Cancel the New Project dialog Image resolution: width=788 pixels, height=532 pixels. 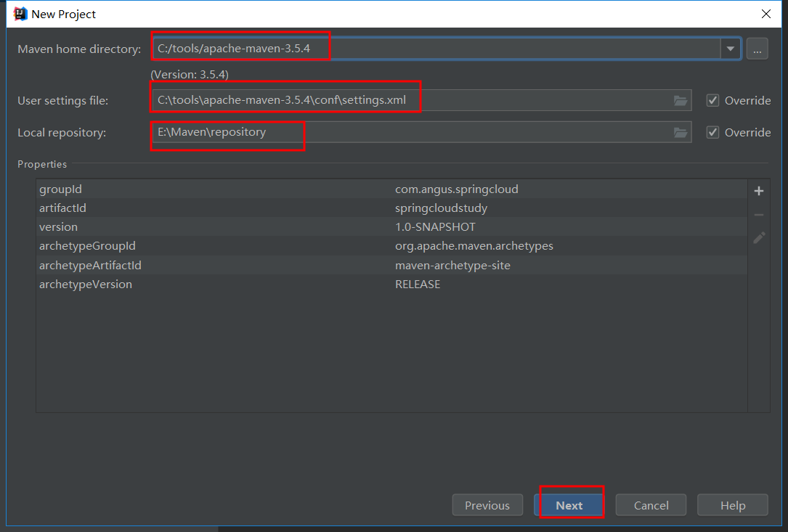coord(651,505)
